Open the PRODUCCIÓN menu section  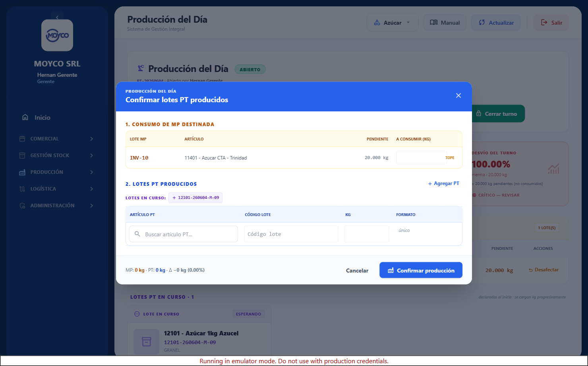tap(57, 172)
